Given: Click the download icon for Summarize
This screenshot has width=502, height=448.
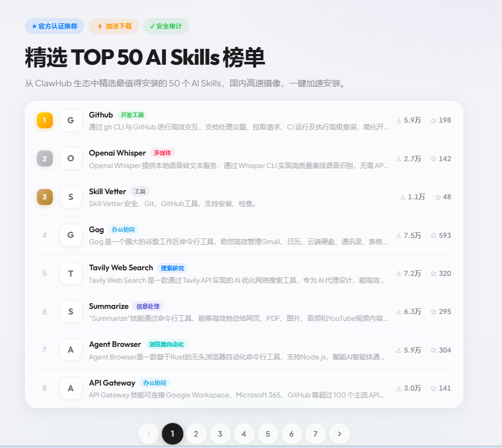Looking at the screenshot, I should click(399, 312).
